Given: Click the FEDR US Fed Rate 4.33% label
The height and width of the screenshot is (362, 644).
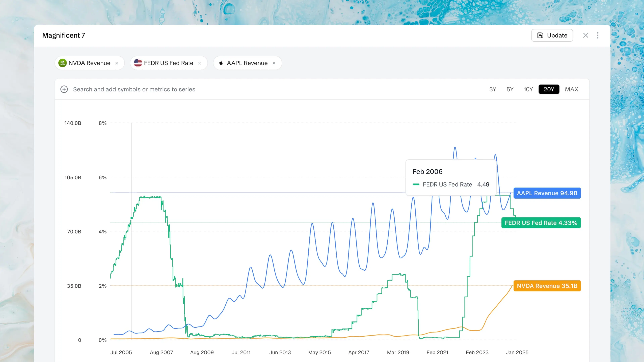Looking at the screenshot, I should click(x=541, y=223).
